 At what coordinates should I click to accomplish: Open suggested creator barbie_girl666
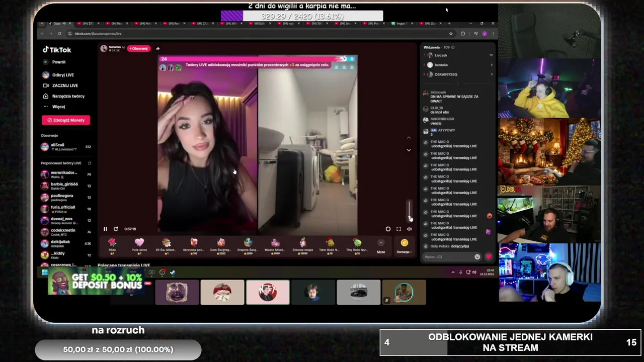(66, 186)
